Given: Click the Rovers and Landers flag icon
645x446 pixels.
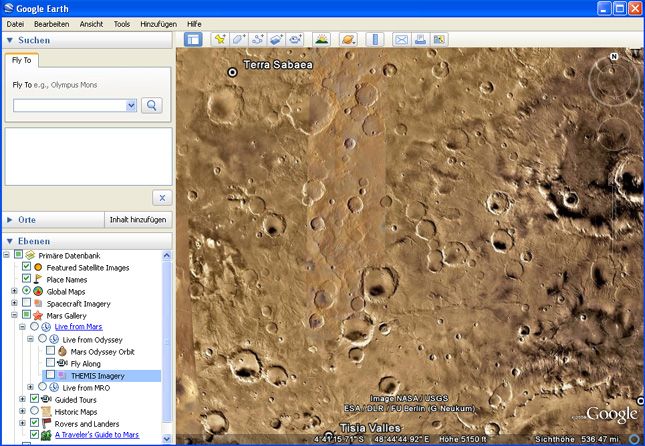Looking at the screenshot, I should coord(46,423).
